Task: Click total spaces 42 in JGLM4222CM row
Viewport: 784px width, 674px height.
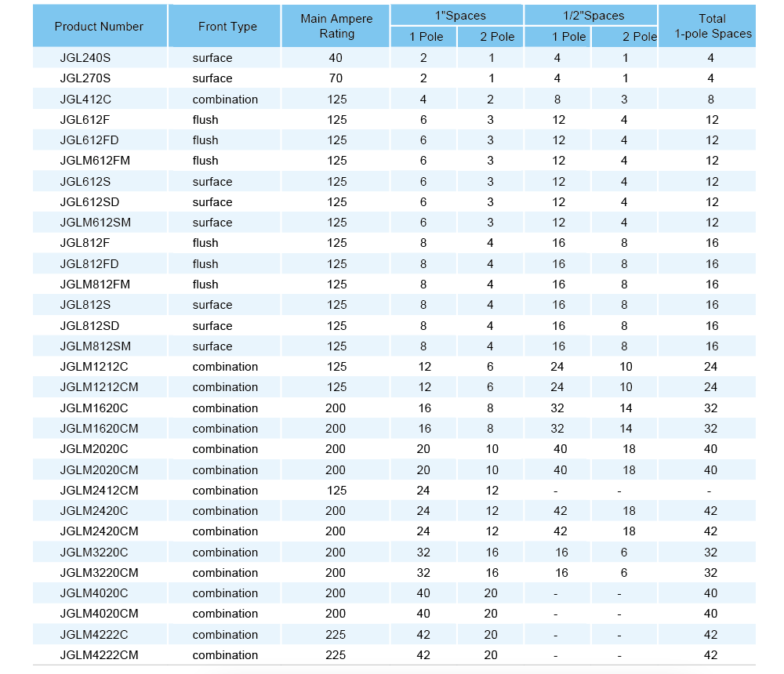Action: click(x=710, y=655)
